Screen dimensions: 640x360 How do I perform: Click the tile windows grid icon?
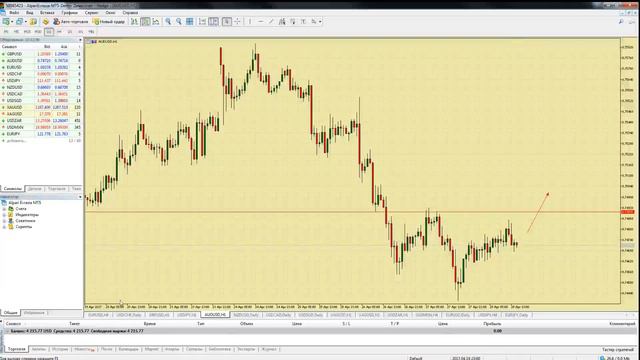[x=190, y=22]
